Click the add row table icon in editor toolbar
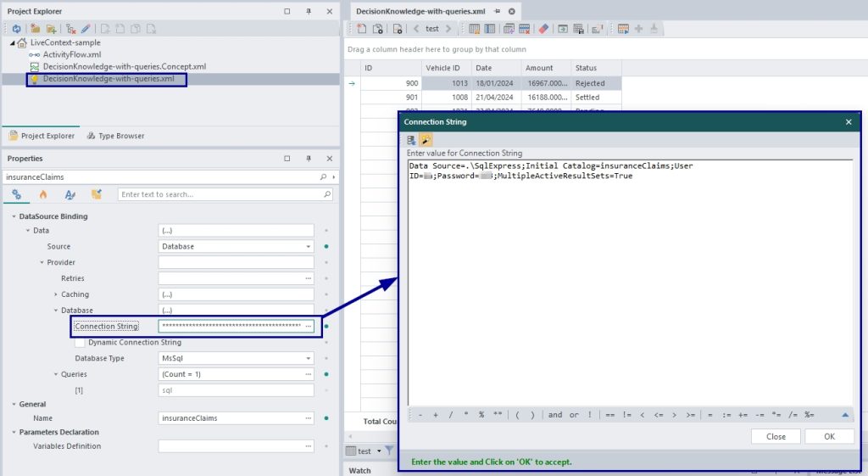This screenshot has height=476, width=868. [x=509, y=29]
